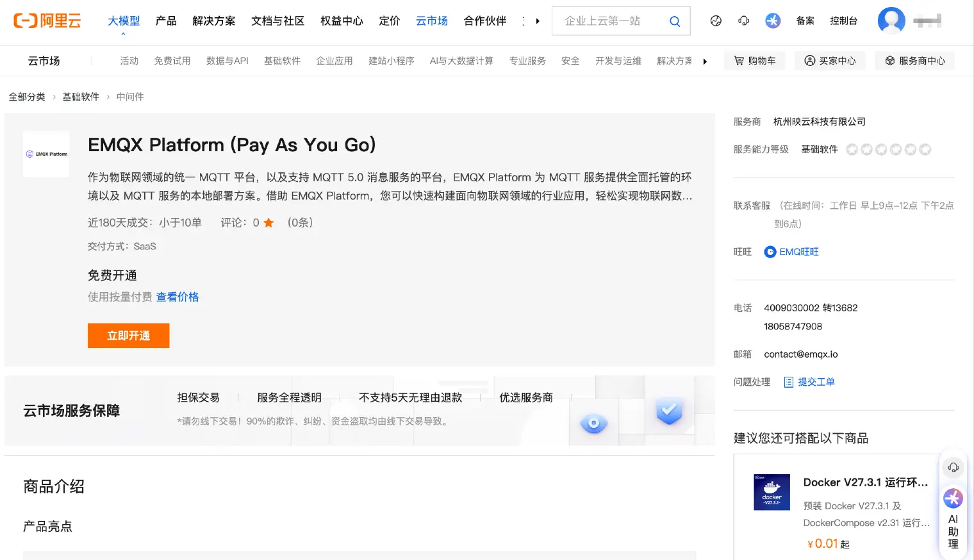Open the 服务商中心 provider center button
The image size is (974, 560).
[x=914, y=61]
